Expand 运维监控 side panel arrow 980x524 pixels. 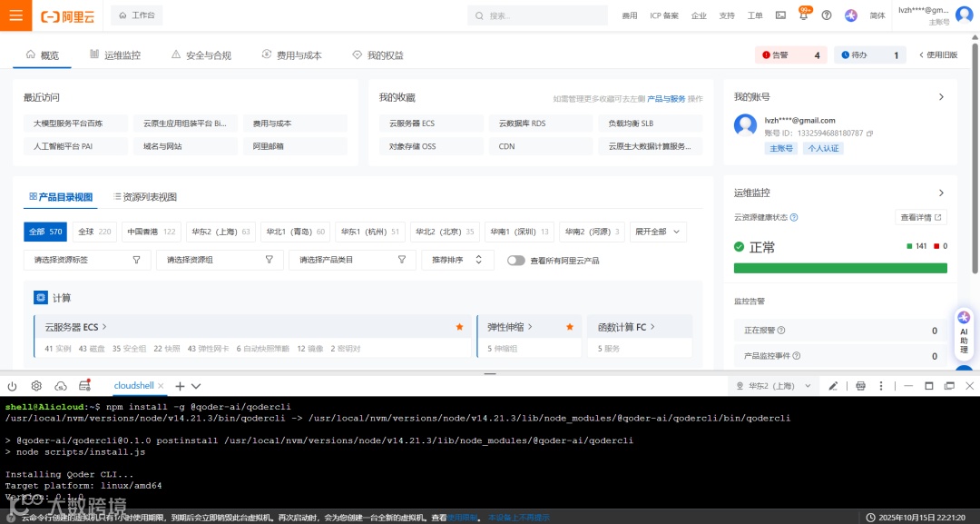point(941,193)
